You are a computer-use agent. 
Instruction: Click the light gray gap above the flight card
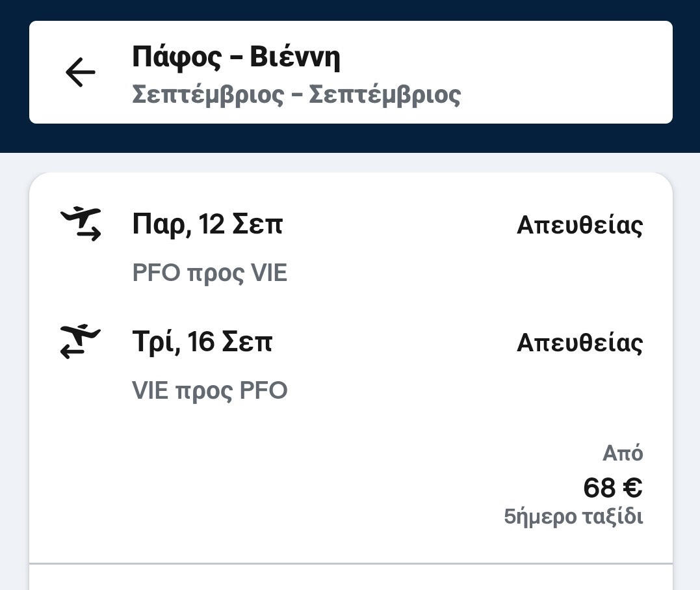(x=351, y=163)
